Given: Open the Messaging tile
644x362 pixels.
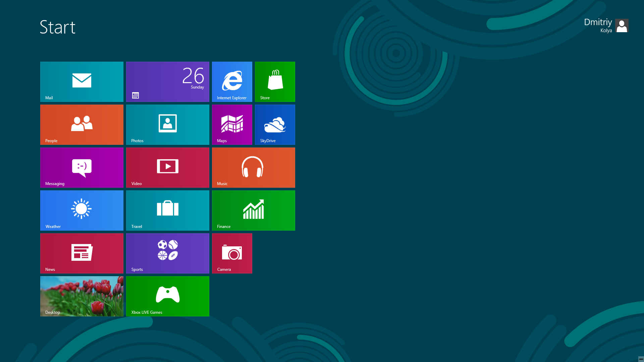Looking at the screenshot, I should click(x=82, y=168).
